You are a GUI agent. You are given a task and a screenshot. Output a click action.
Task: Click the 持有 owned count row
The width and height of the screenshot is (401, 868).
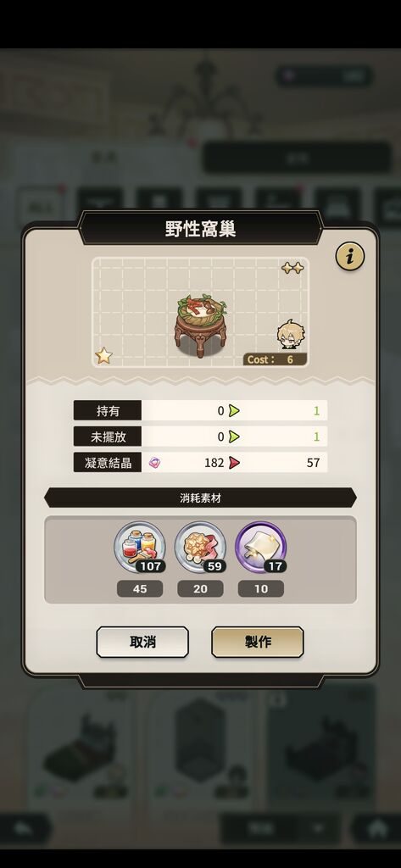coord(200,411)
